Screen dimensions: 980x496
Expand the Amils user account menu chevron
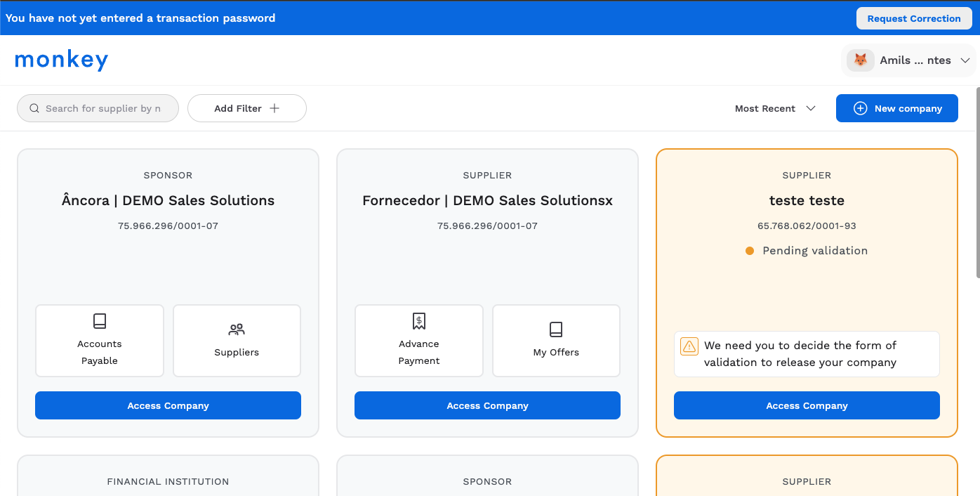point(965,60)
